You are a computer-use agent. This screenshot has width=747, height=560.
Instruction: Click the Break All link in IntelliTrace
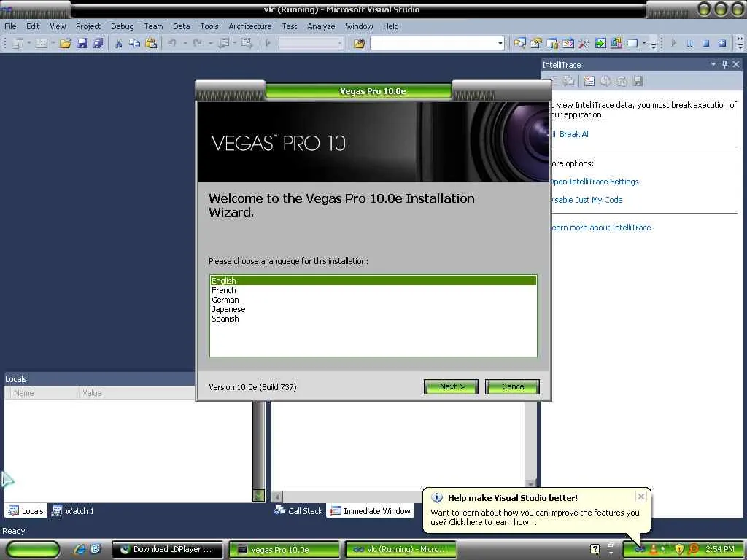coord(574,134)
